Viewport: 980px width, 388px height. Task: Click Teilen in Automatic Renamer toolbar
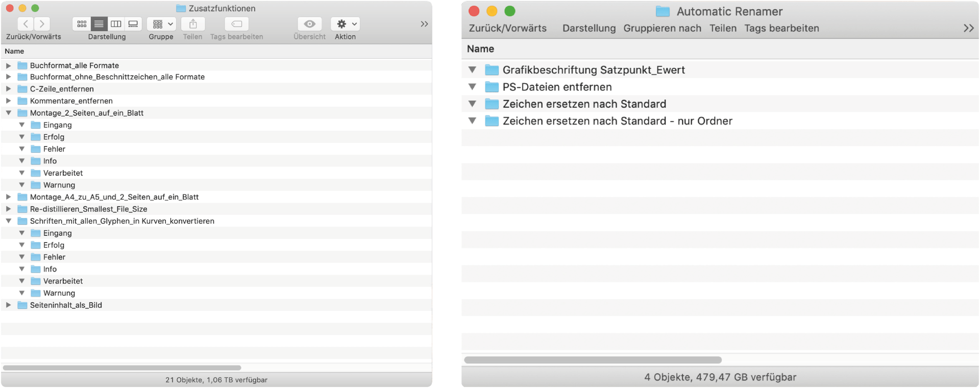723,29
